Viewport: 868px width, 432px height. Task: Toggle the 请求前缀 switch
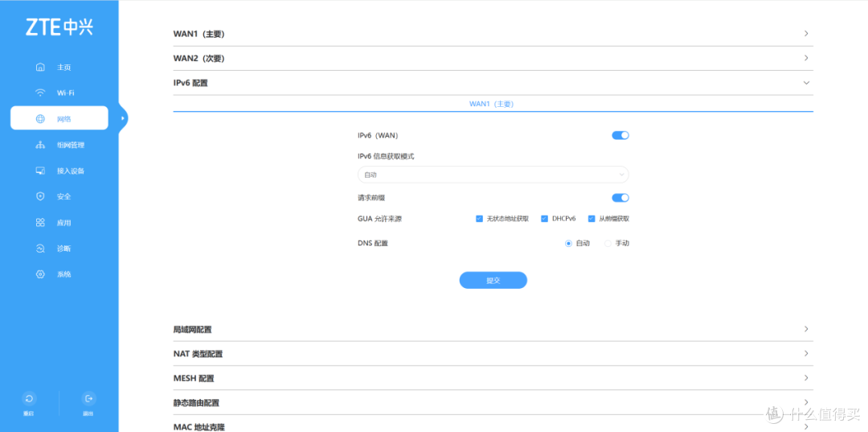[x=620, y=198]
